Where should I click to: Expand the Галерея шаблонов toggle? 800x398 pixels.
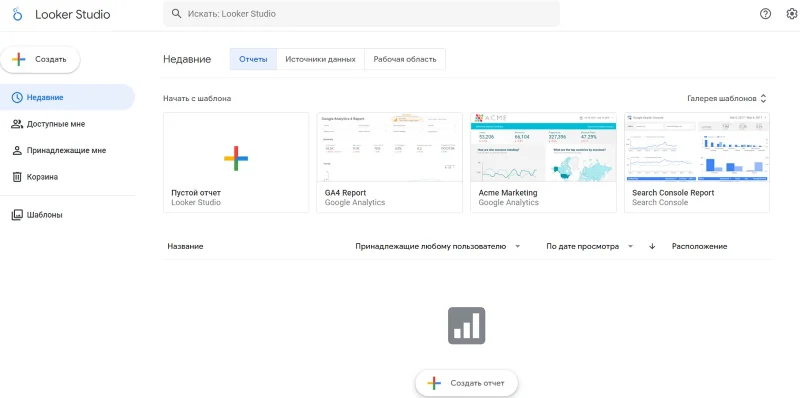point(727,98)
